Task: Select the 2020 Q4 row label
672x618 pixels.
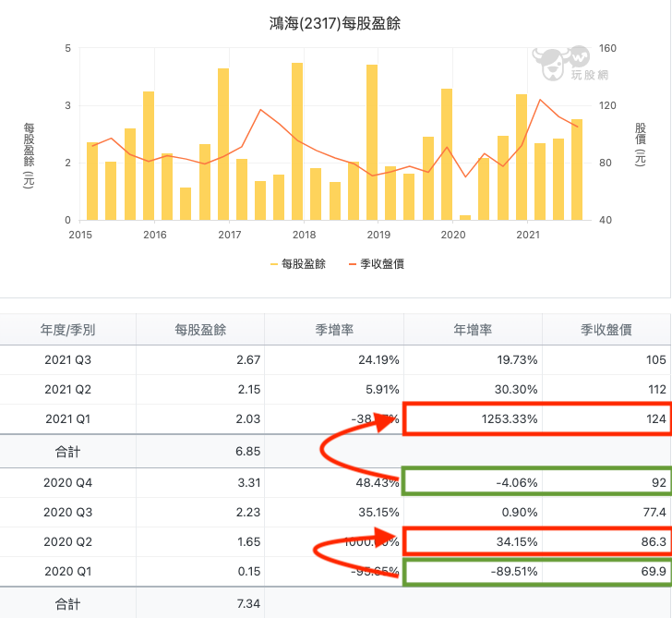Action: [67, 483]
